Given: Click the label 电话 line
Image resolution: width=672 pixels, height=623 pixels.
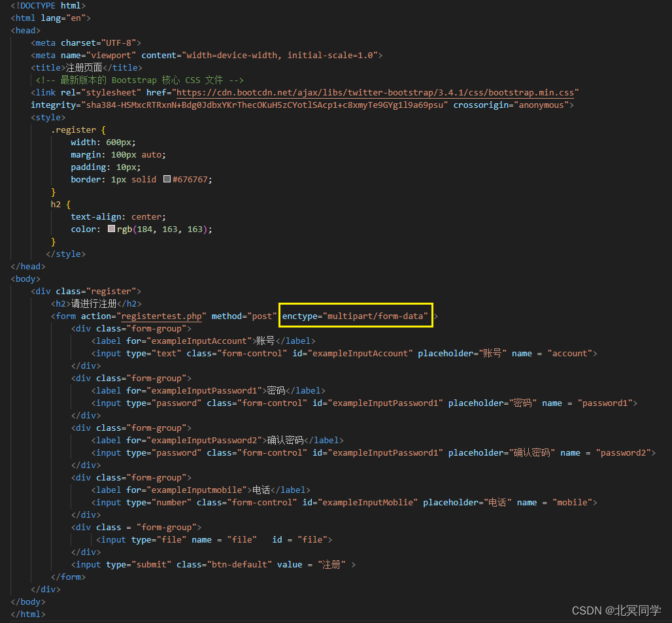Looking at the screenshot, I should point(201,490).
